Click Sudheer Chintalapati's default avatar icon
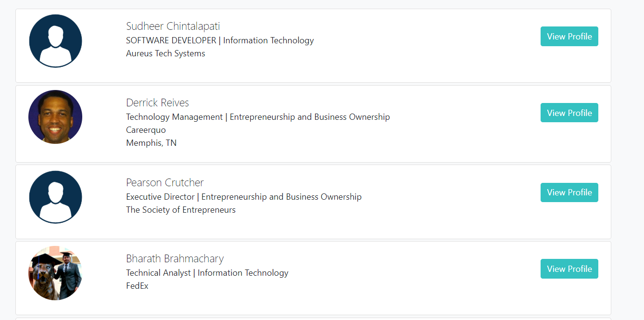 click(55, 41)
